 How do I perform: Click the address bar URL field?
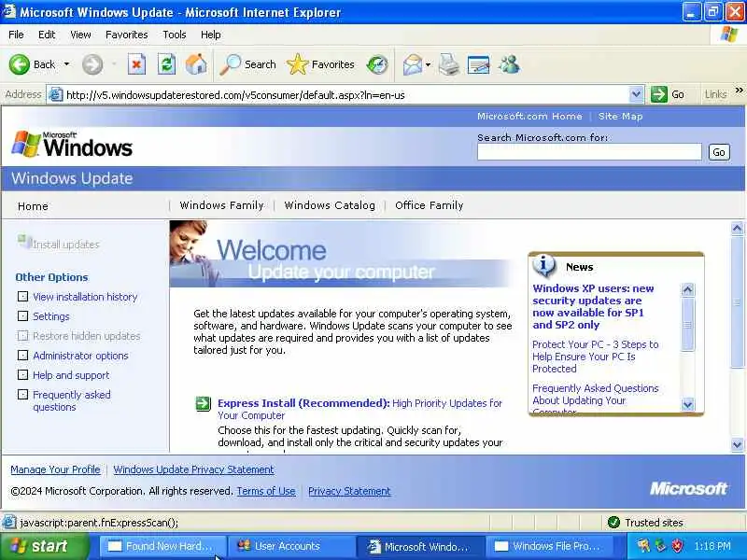346,95
